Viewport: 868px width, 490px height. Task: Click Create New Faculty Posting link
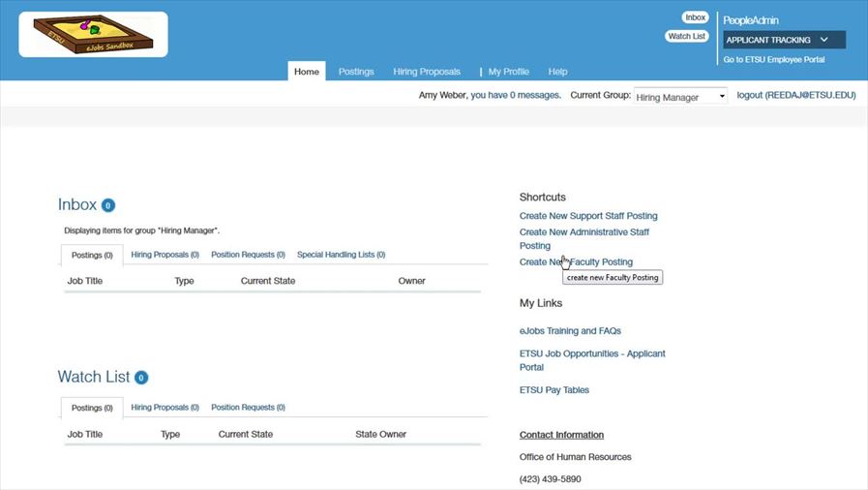coord(576,262)
